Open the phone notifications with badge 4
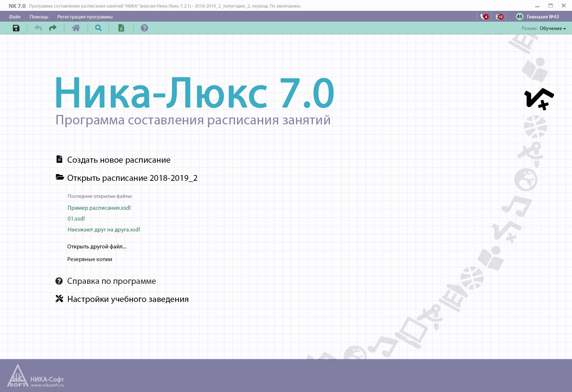The image size is (572, 392). pos(484,17)
